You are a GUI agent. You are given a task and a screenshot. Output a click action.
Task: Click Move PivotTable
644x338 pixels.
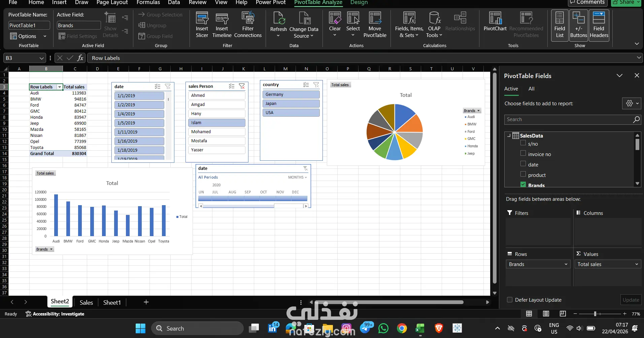[375, 25]
